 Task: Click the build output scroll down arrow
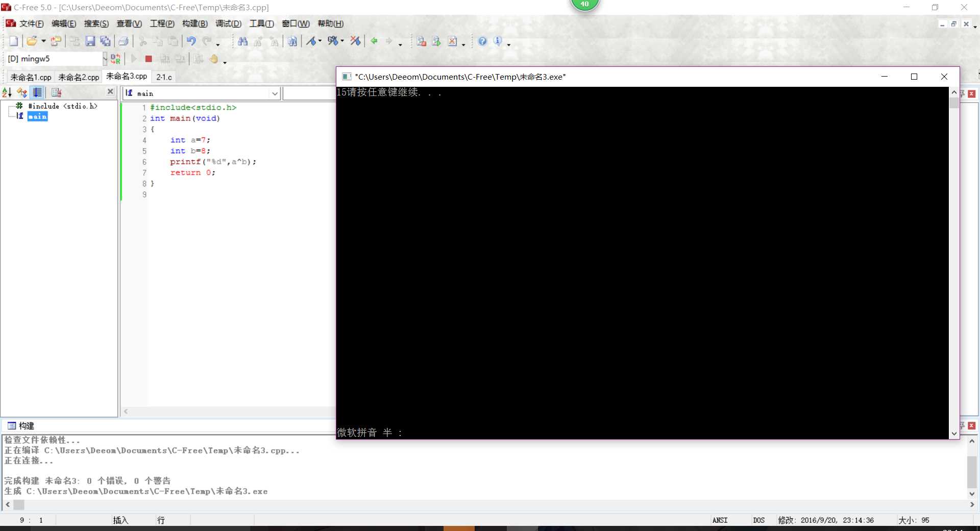point(972,494)
